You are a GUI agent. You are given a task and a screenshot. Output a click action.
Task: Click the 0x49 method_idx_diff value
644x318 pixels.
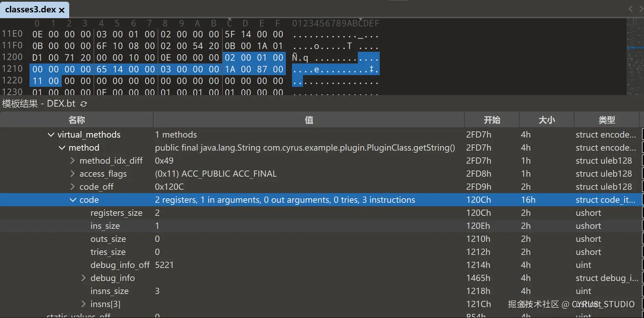coord(164,161)
